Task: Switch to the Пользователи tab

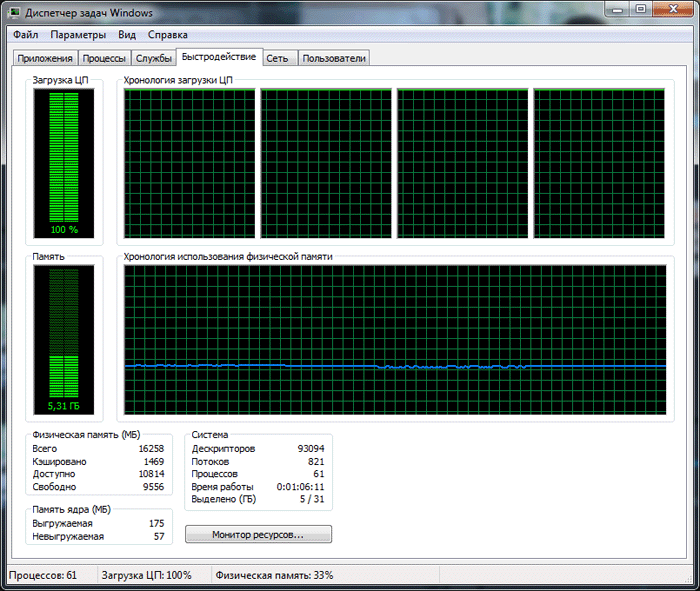Action: (334, 58)
